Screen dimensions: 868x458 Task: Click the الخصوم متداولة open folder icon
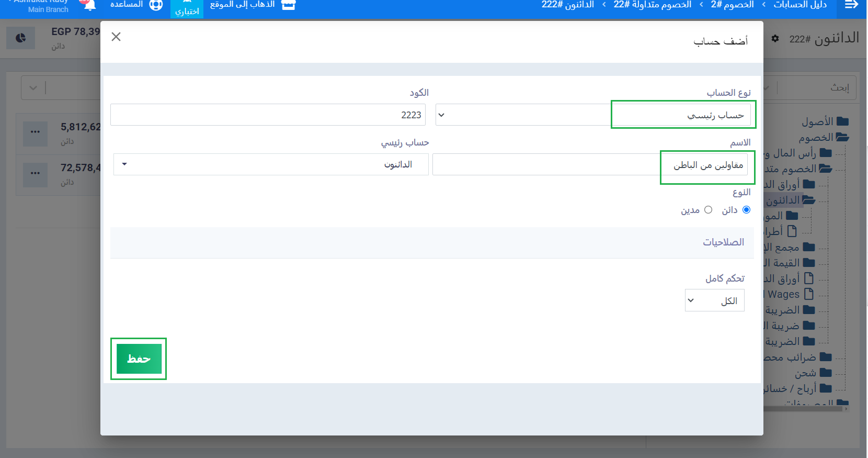pos(826,169)
